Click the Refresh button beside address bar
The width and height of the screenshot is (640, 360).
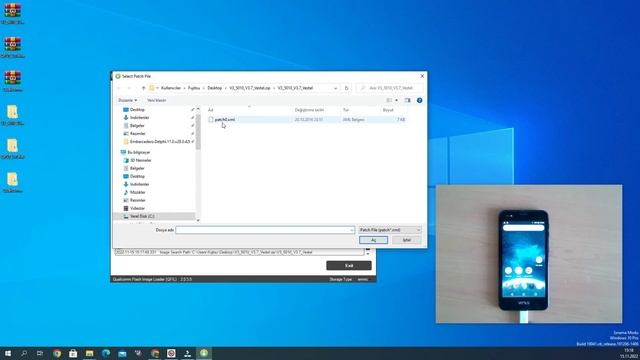[x=347, y=88]
